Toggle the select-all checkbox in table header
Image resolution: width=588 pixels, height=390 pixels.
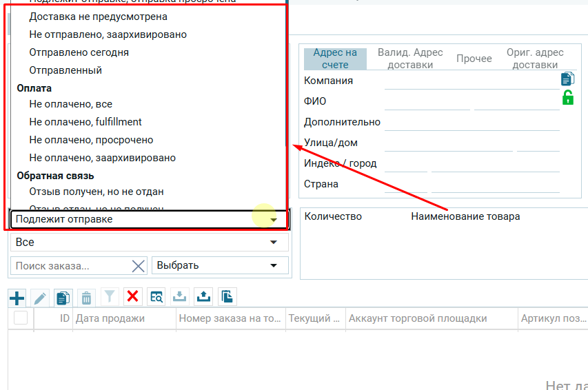21,318
